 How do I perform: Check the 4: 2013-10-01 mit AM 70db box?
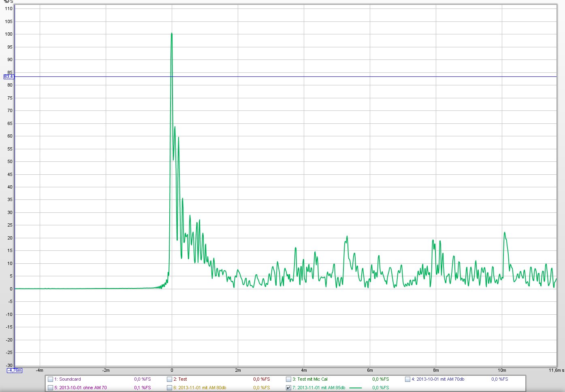408,379
